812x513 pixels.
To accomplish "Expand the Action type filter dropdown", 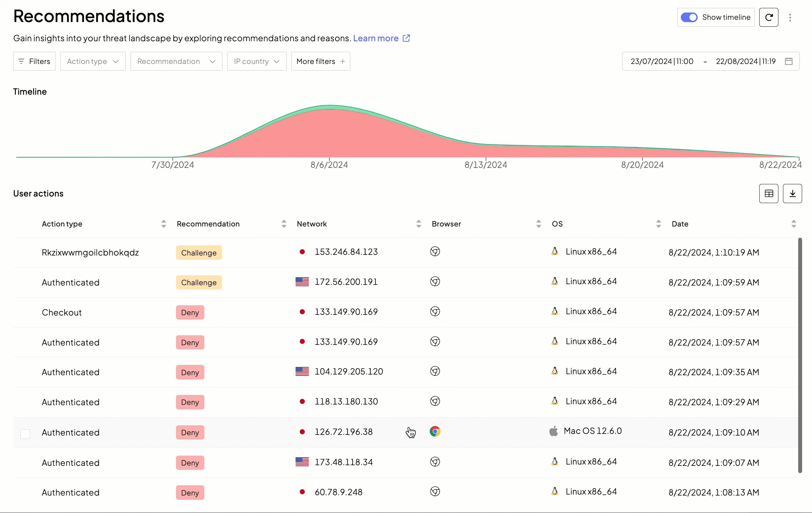I will click(93, 61).
